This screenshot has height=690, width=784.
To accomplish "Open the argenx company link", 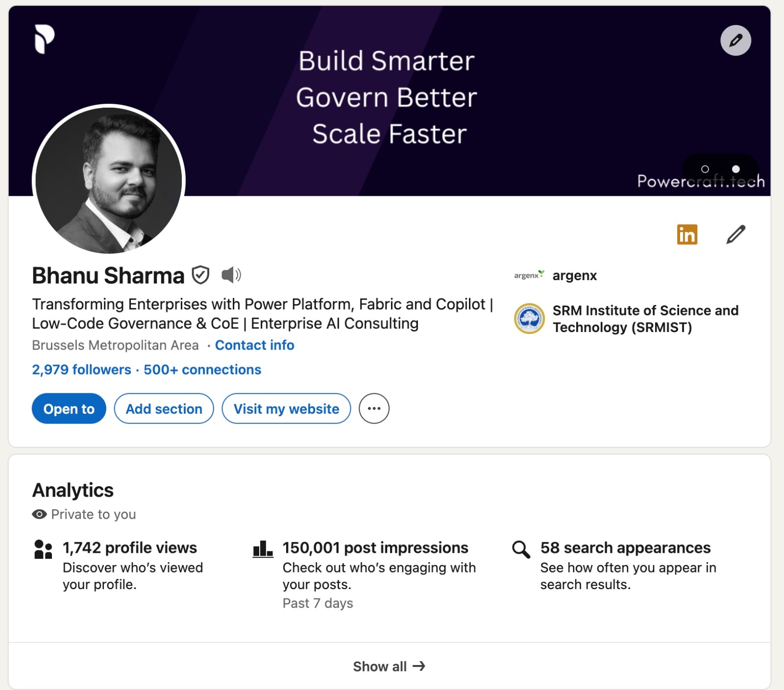I will 574,276.
